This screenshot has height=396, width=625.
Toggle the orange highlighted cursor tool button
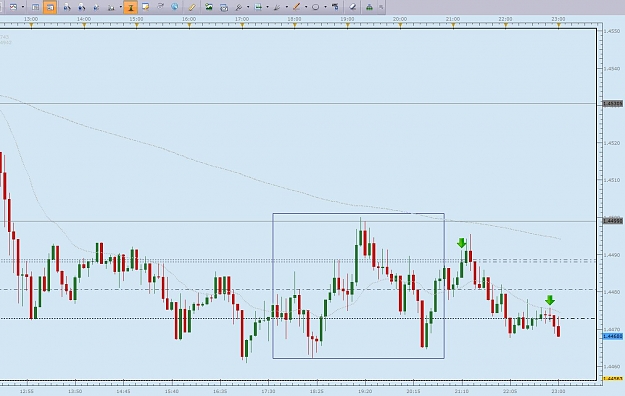130,7
